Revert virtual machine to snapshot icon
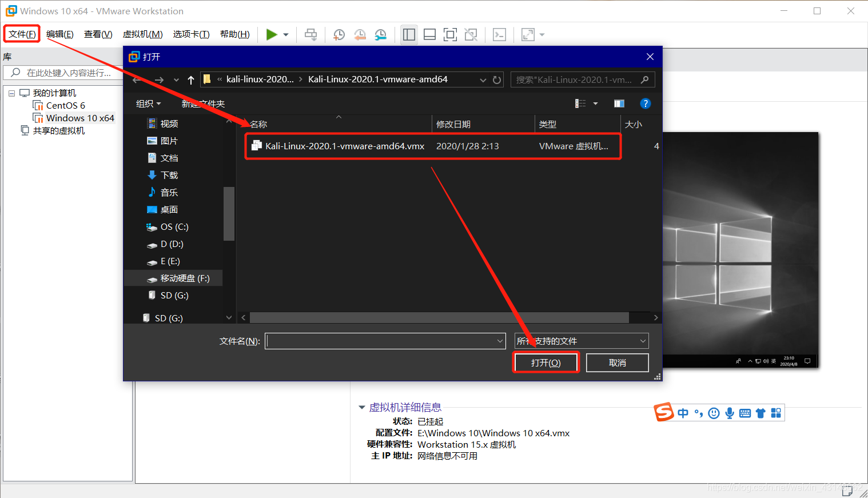This screenshot has height=498, width=868. [x=360, y=35]
